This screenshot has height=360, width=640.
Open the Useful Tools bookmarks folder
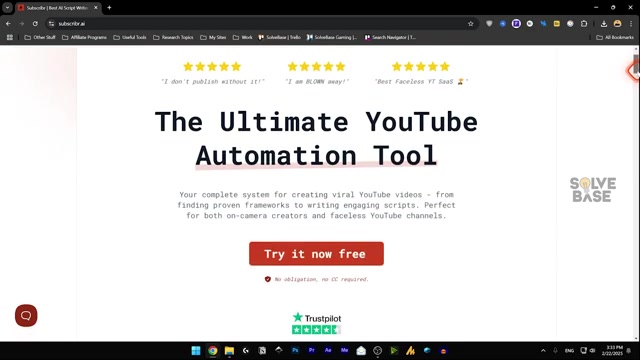tap(130, 37)
